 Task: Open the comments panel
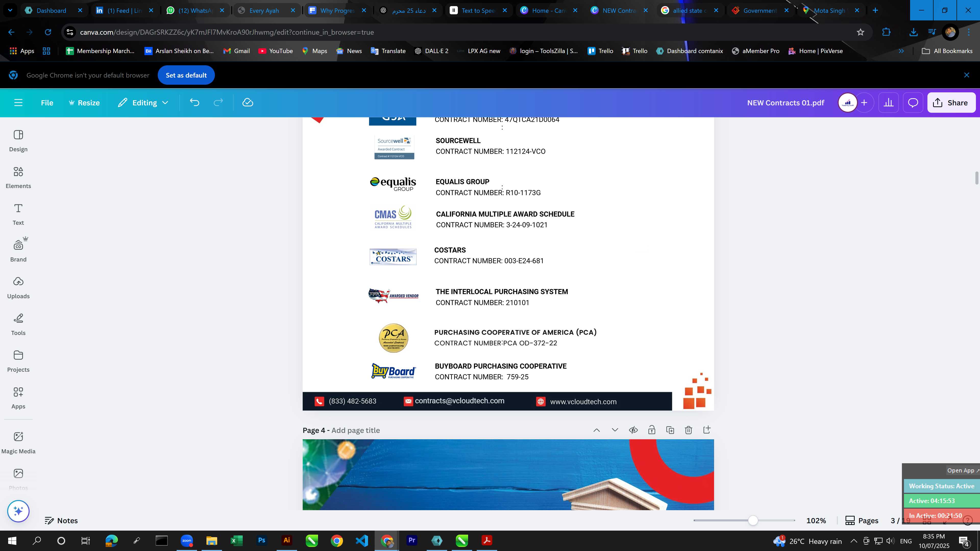click(x=913, y=103)
